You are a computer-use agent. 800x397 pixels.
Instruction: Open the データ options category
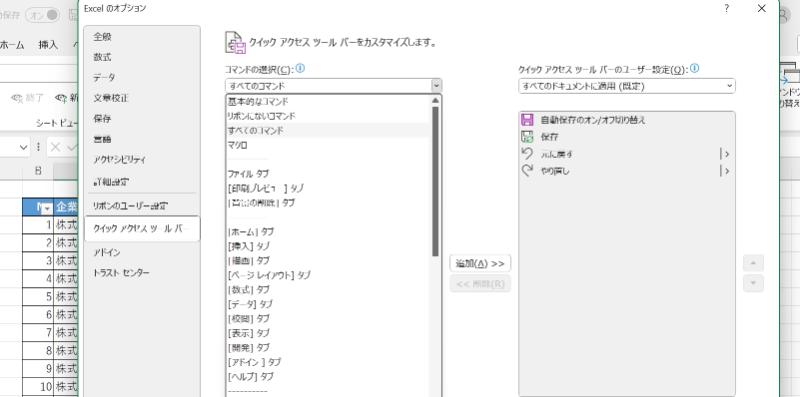pyautogui.click(x=142, y=78)
